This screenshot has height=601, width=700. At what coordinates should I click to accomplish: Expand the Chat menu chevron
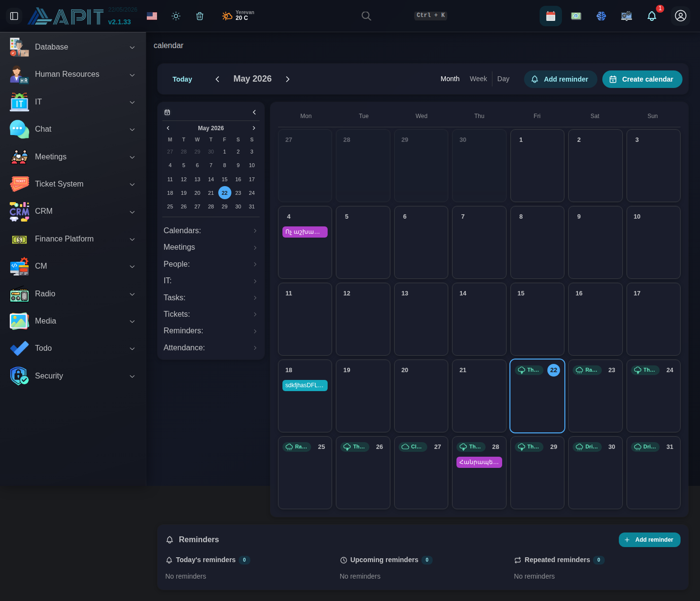click(x=132, y=129)
